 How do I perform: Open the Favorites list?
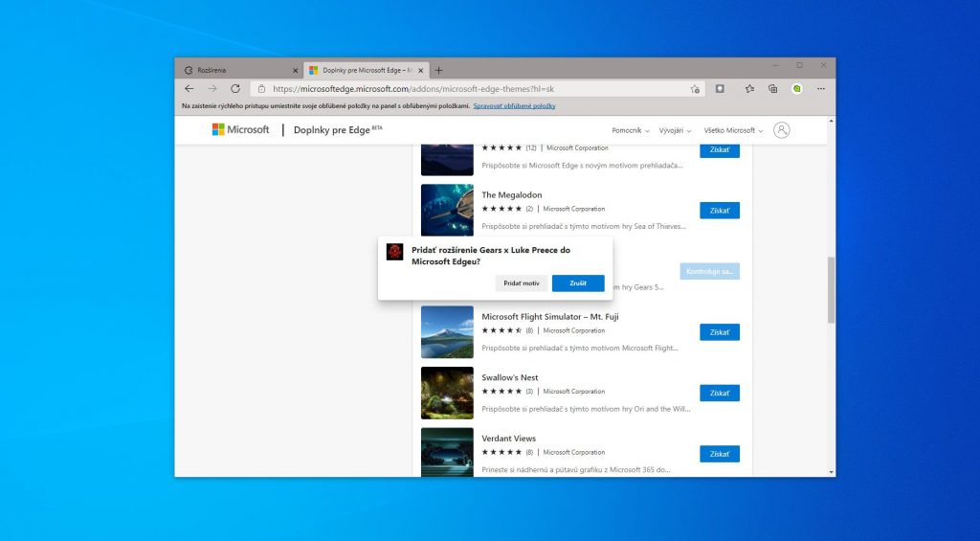pyautogui.click(x=749, y=89)
